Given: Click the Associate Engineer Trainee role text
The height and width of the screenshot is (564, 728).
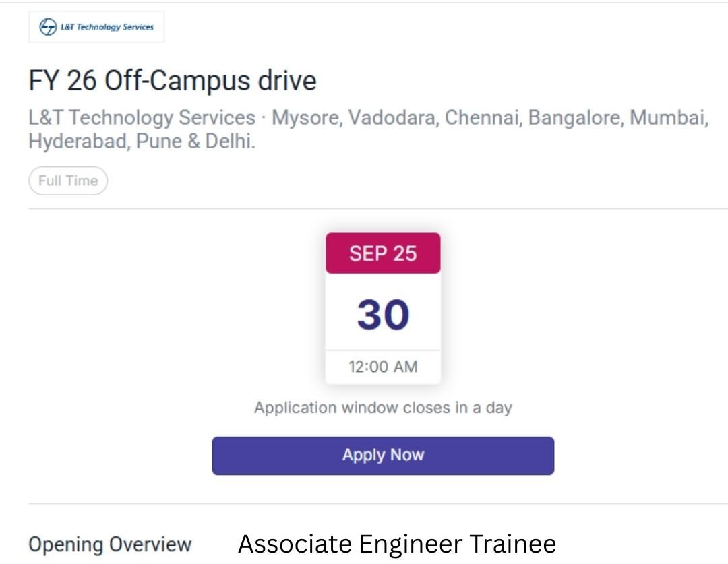Looking at the screenshot, I should click(397, 544).
